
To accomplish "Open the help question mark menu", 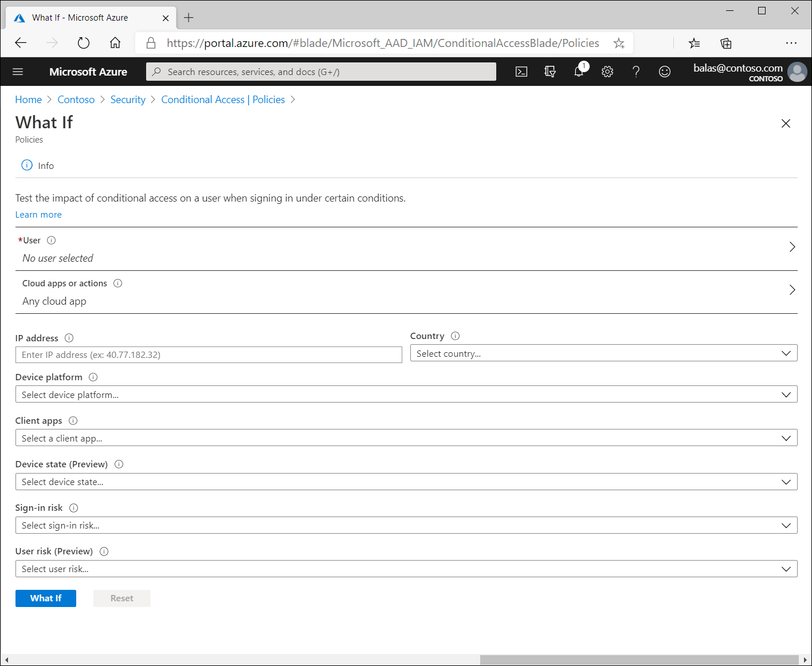I will pos(636,72).
